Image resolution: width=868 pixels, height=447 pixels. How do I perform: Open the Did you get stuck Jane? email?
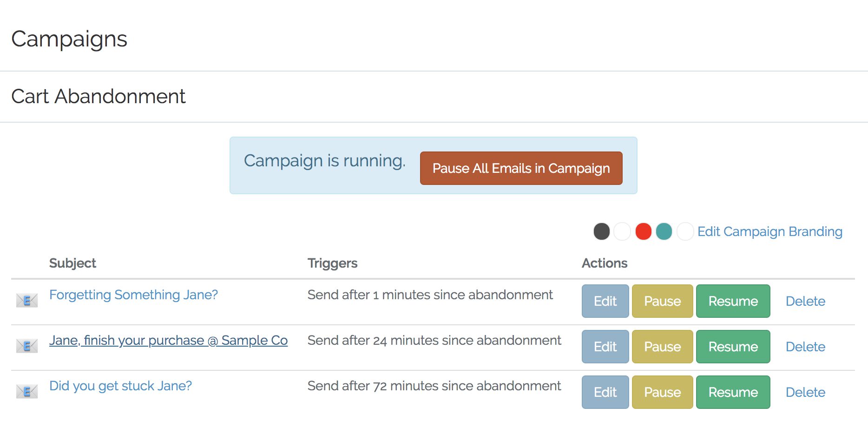click(x=120, y=386)
